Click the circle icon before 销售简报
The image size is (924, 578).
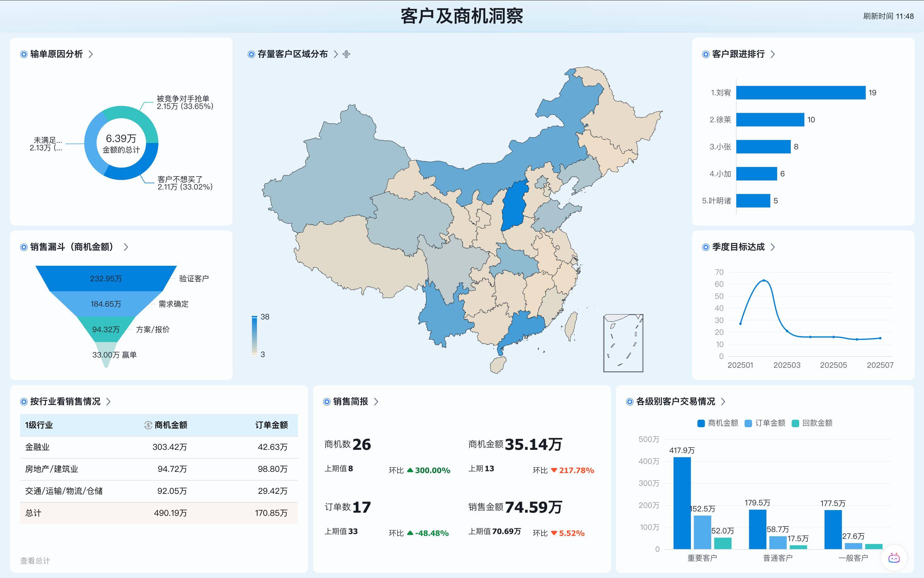[327, 402]
